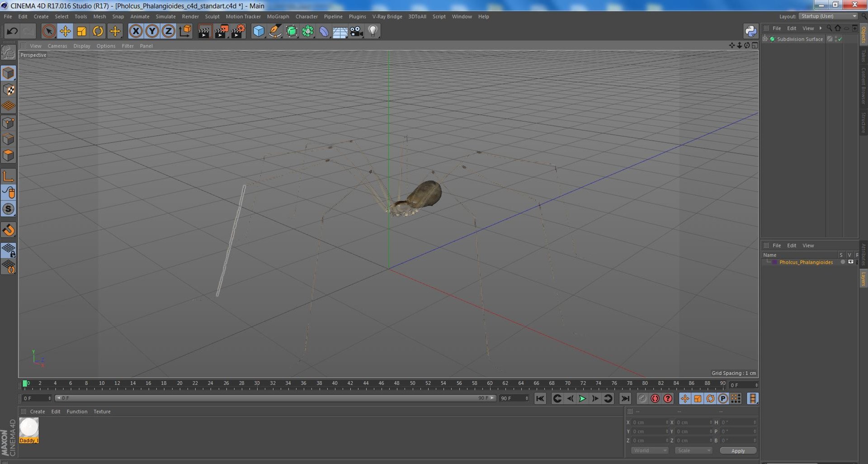Select the Spline Pen tool icon
This screenshot has height=464, width=868.
coord(275,31)
